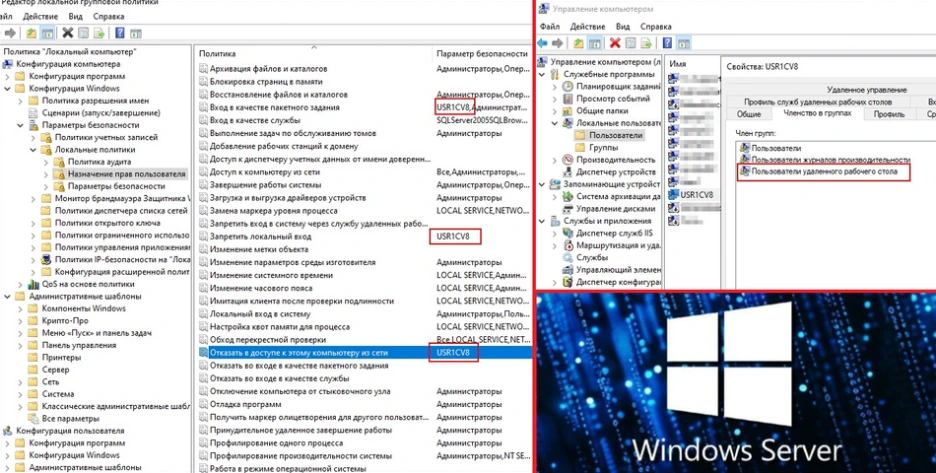Expand 'Диспетчер служб IIS' node

pyautogui.click(x=555, y=234)
